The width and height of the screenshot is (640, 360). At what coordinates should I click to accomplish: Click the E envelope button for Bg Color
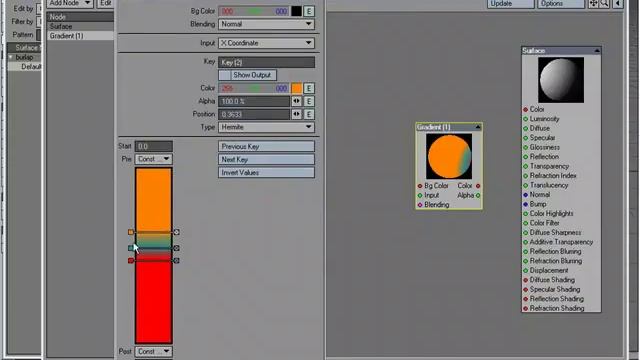click(x=309, y=11)
